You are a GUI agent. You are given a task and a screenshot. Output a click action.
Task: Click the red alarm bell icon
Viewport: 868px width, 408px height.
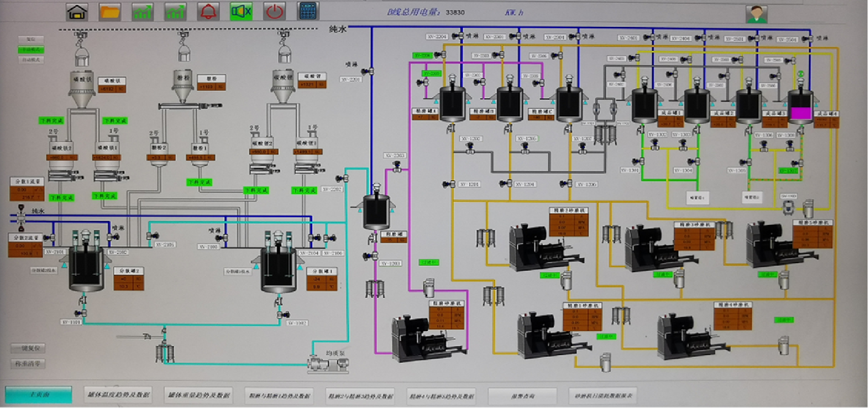point(208,12)
